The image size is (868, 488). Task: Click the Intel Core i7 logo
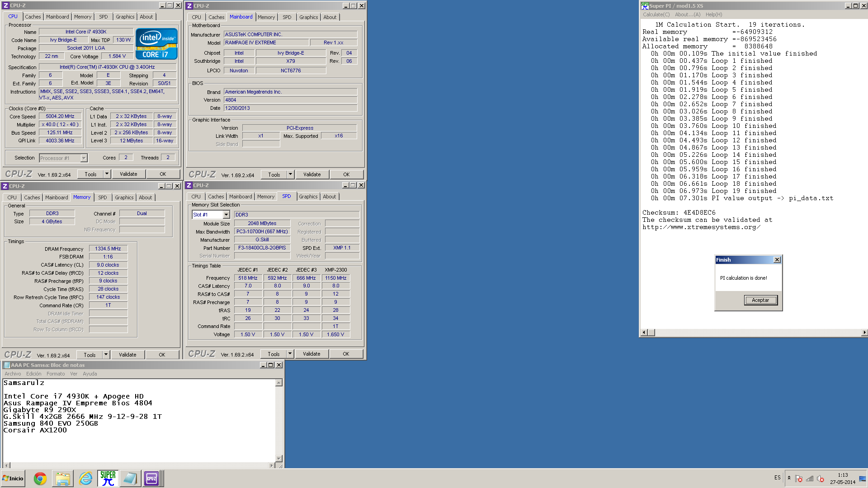[x=156, y=44]
